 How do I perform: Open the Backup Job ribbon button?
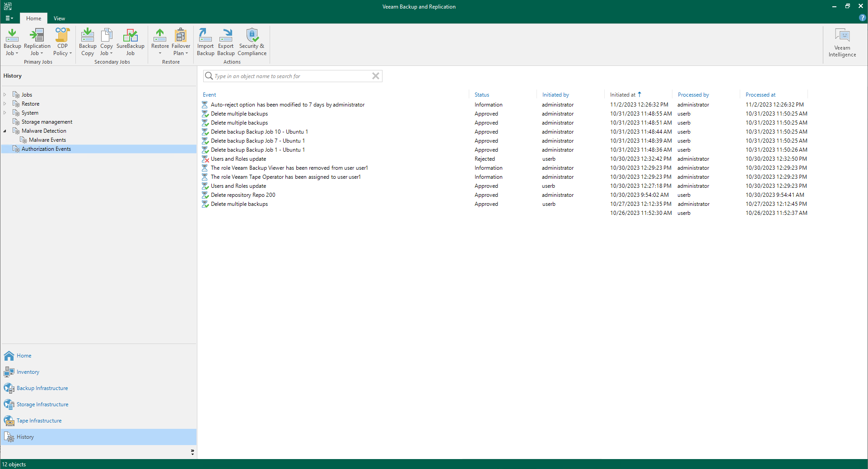[12, 42]
